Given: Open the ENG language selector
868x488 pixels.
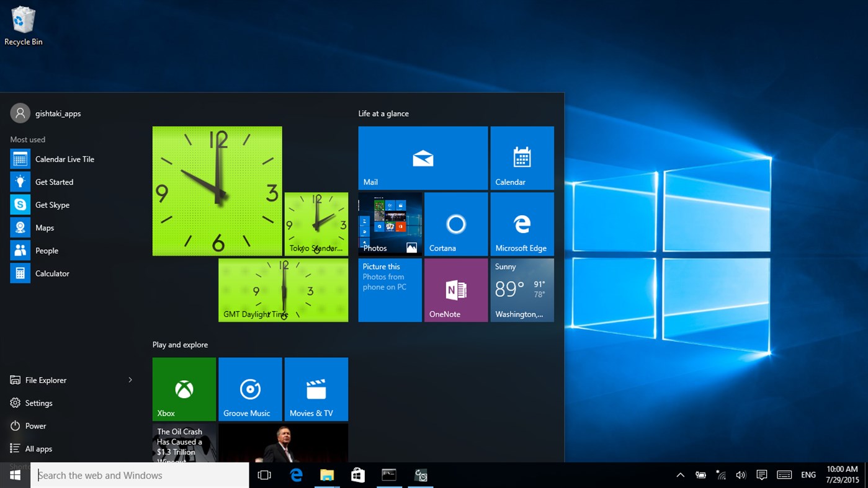Looking at the screenshot, I should [808, 475].
